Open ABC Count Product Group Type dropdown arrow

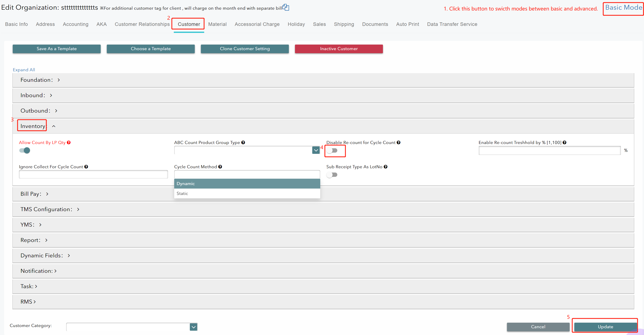(316, 150)
